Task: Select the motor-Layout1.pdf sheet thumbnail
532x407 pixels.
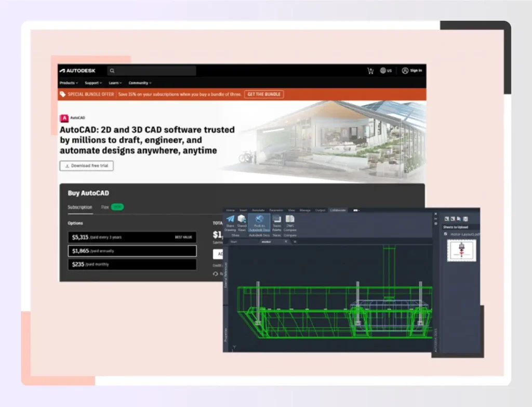Action: [461, 250]
